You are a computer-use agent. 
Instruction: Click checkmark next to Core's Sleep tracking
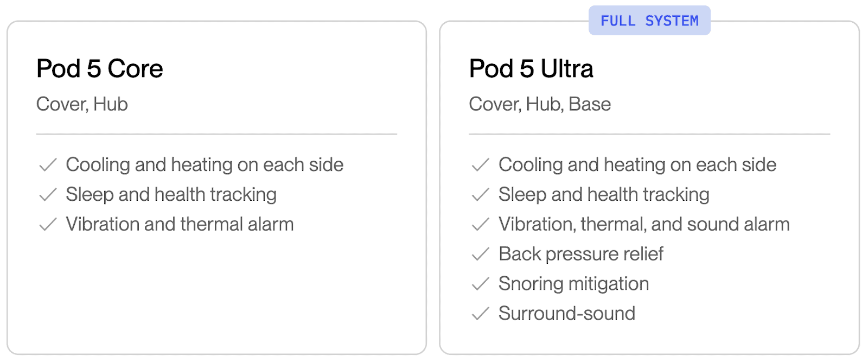coord(48,195)
